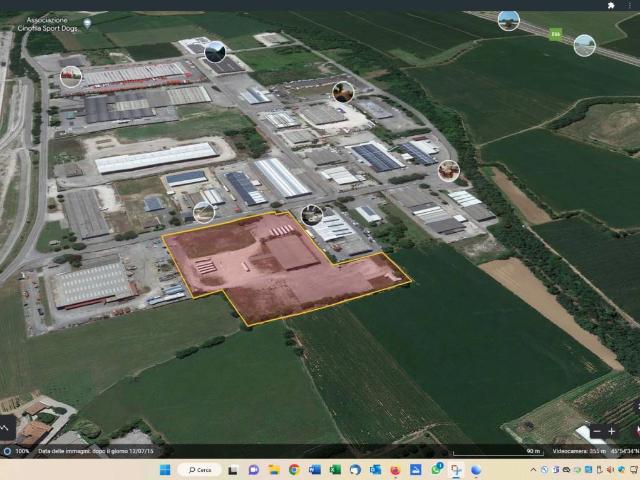Click the Windows Start button
This screenshot has height=480, width=640.
click(164, 470)
